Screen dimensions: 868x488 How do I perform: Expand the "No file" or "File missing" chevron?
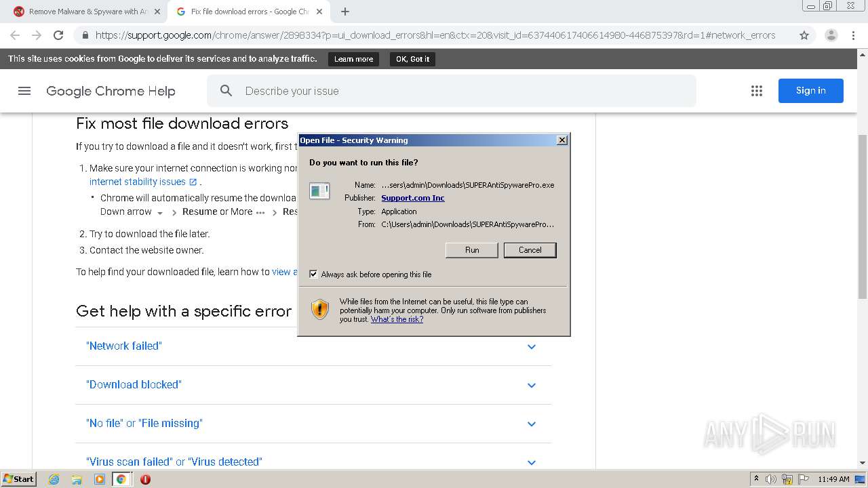click(x=532, y=424)
